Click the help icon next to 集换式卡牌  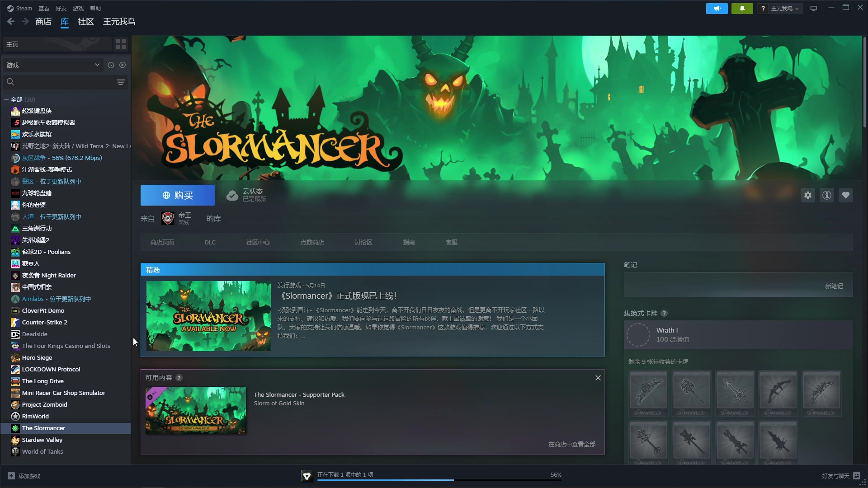[664, 313]
